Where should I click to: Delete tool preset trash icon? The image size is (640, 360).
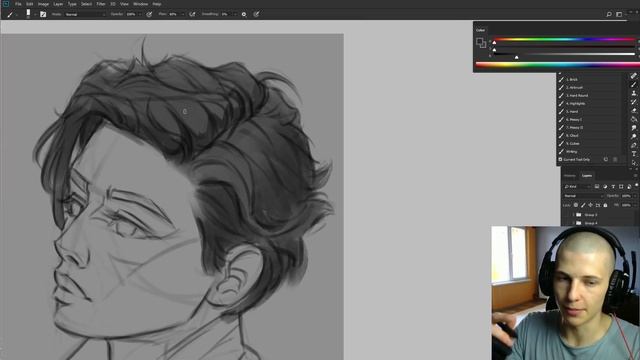tap(615, 160)
